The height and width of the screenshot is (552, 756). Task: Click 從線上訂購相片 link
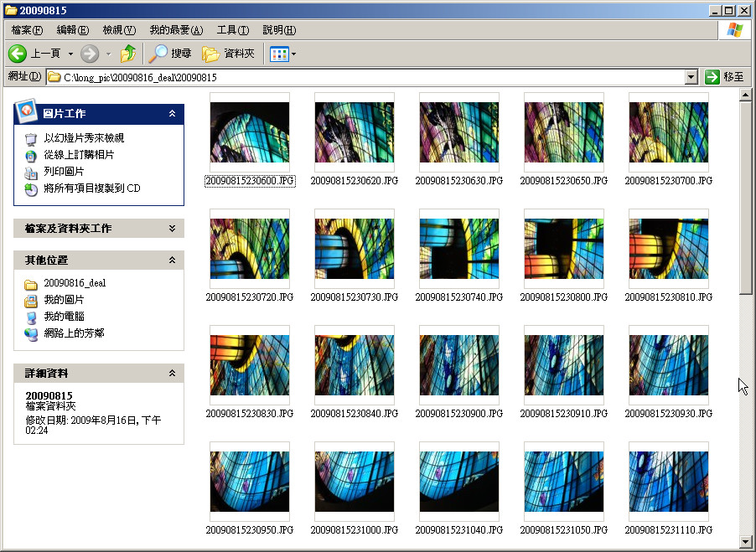pyautogui.click(x=79, y=155)
